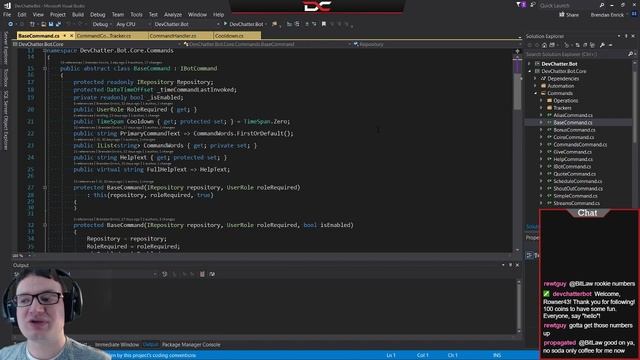
Task: Expand the Automation folder
Action: click(x=536, y=86)
